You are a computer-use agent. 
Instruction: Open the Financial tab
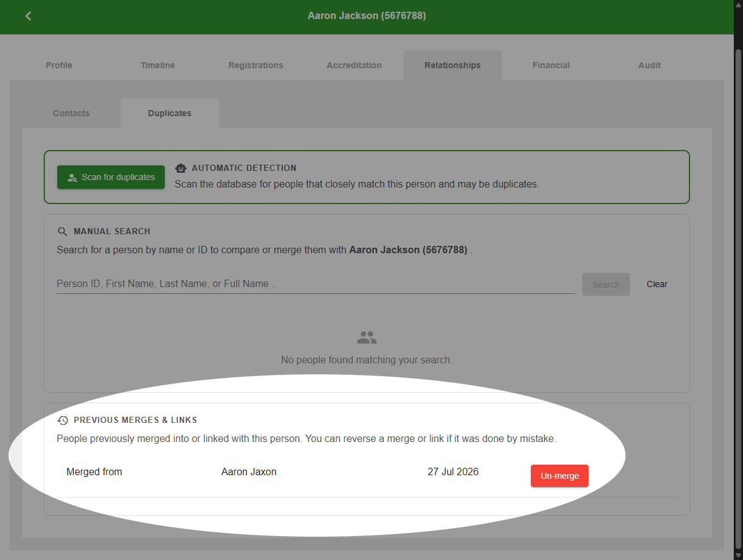tap(551, 65)
